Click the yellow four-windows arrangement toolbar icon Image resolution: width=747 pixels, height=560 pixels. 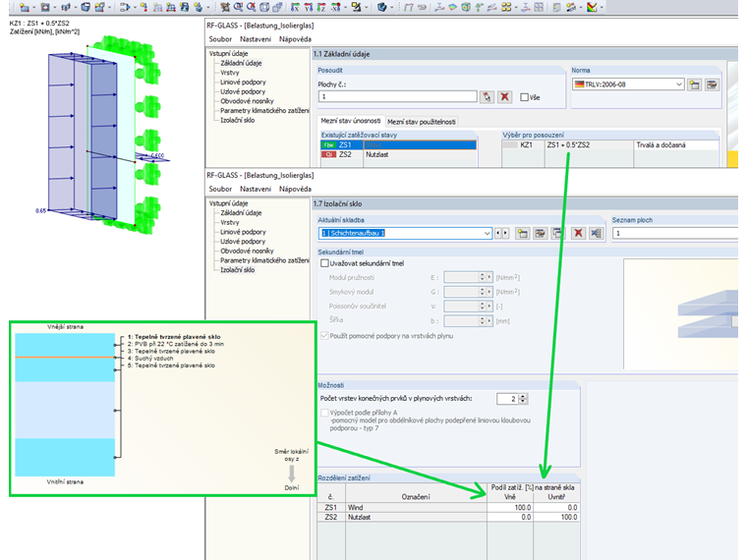coord(507,7)
